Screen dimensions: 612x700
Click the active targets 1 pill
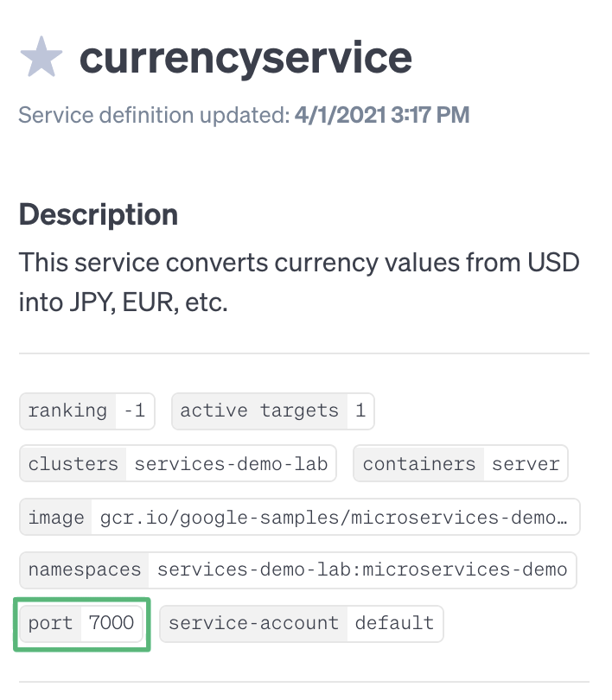272,411
